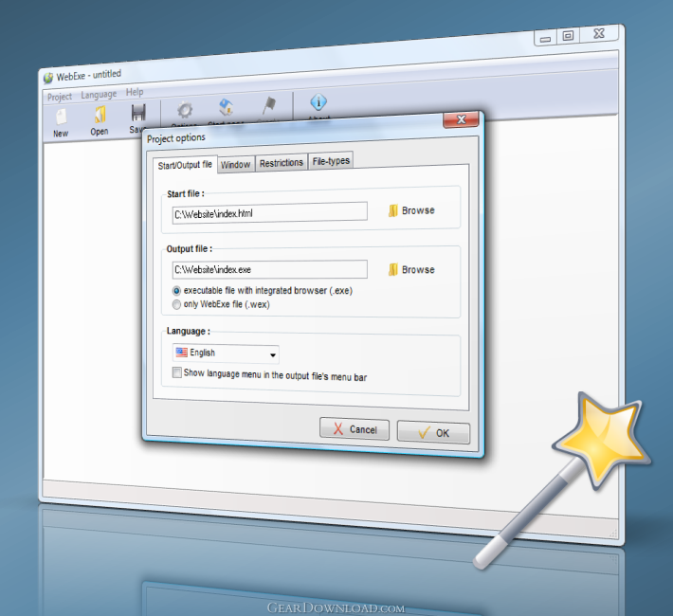Close the Project options dialog

tap(461, 119)
